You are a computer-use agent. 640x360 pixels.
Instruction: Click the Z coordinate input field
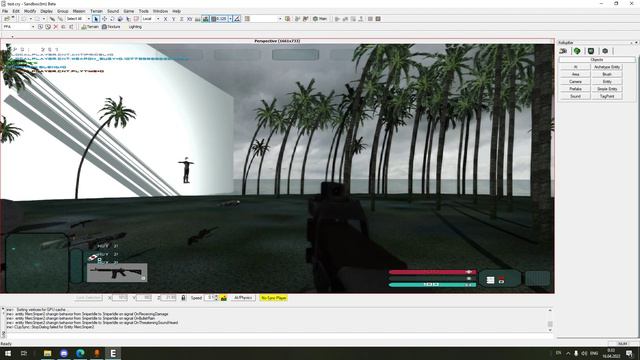click(169, 298)
